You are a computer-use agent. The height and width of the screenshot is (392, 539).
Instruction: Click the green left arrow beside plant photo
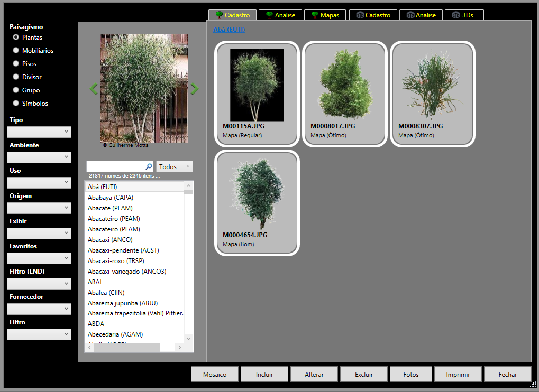coord(94,89)
